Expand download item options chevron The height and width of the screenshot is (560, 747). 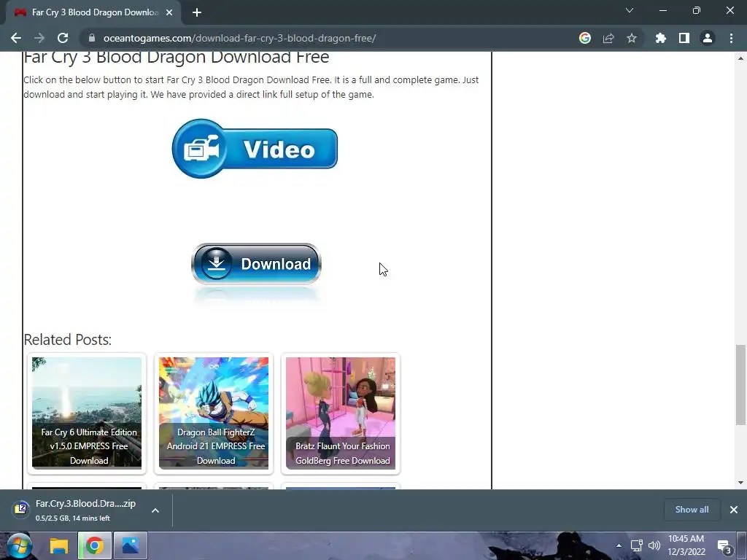point(155,510)
